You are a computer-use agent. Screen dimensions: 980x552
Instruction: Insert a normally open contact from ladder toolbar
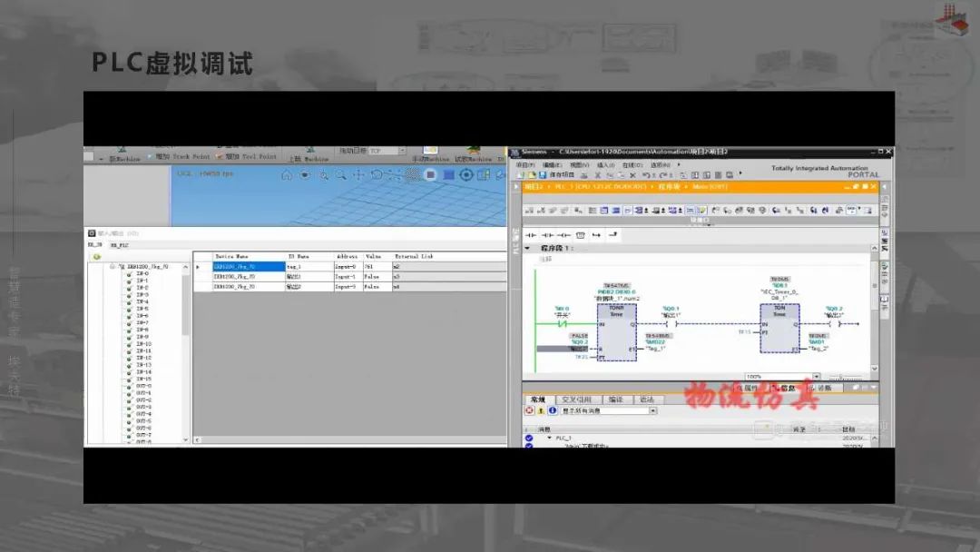(x=531, y=235)
